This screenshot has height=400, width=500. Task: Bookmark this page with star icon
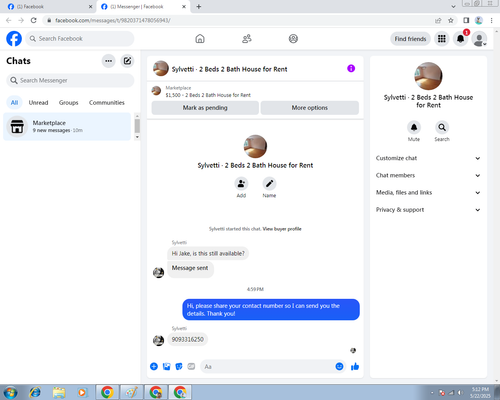click(x=451, y=20)
